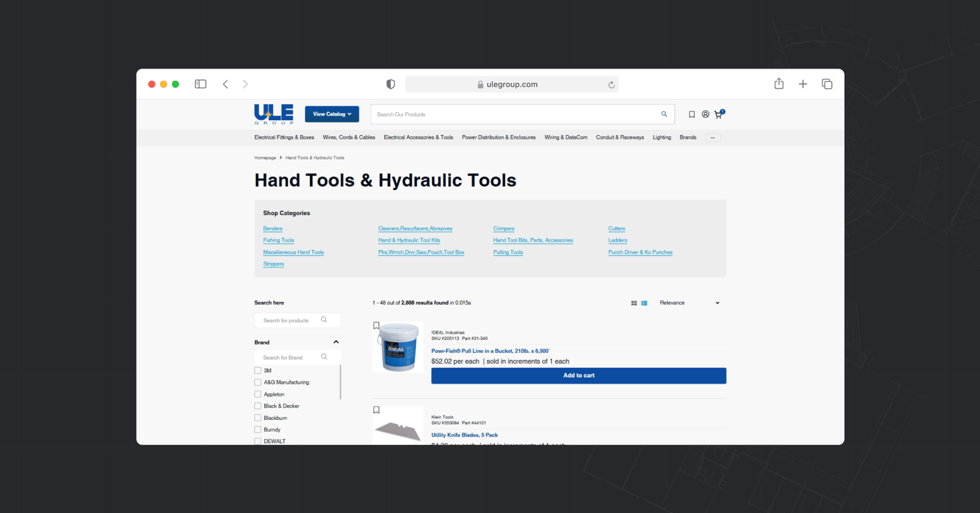Open Powr-Fish Pull Line product title
Screen dimensions: 980x513
[490, 351]
